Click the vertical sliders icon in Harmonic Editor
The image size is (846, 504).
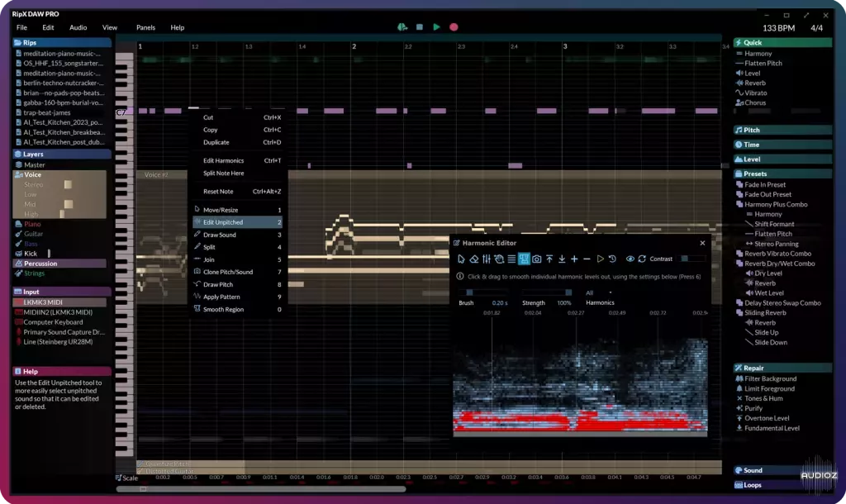tap(486, 259)
